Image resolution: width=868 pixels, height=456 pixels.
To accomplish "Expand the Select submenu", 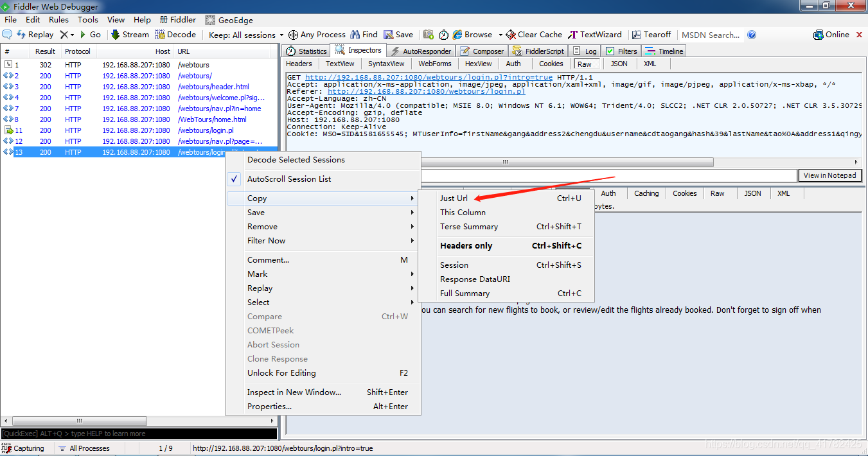I will click(323, 303).
